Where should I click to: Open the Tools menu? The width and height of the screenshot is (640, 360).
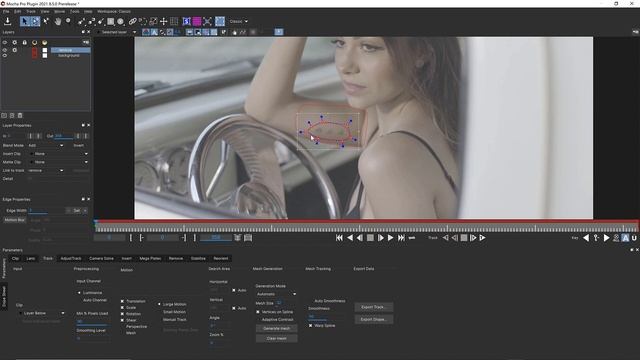pyautogui.click(x=74, y=11)
